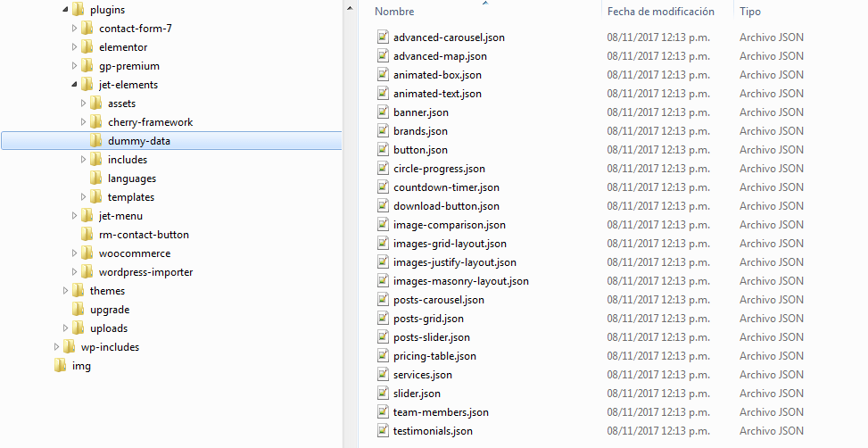Screen dimensions: 868x448
Task: Click the folder icon for woocommerce
Action: (x=87, y=253)
